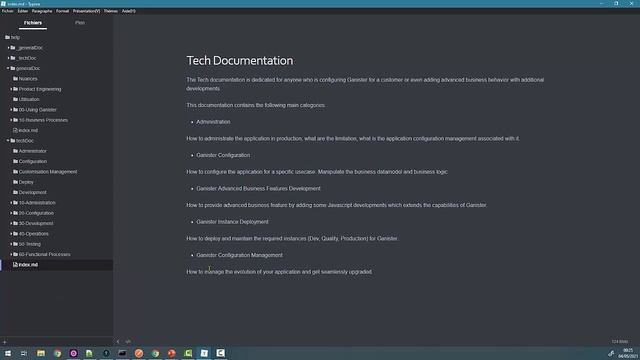Expand the 50-Testing folder arrow

(x=11, y=244)
